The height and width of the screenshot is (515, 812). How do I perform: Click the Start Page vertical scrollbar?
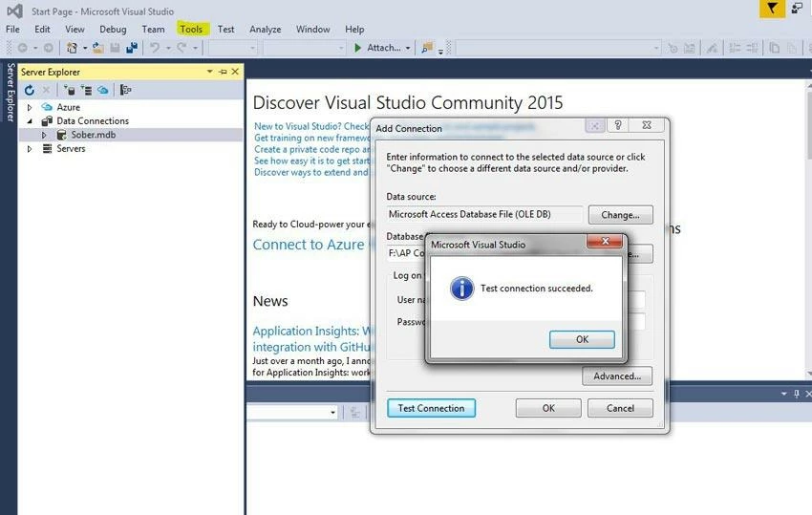[x=808, y=228]
